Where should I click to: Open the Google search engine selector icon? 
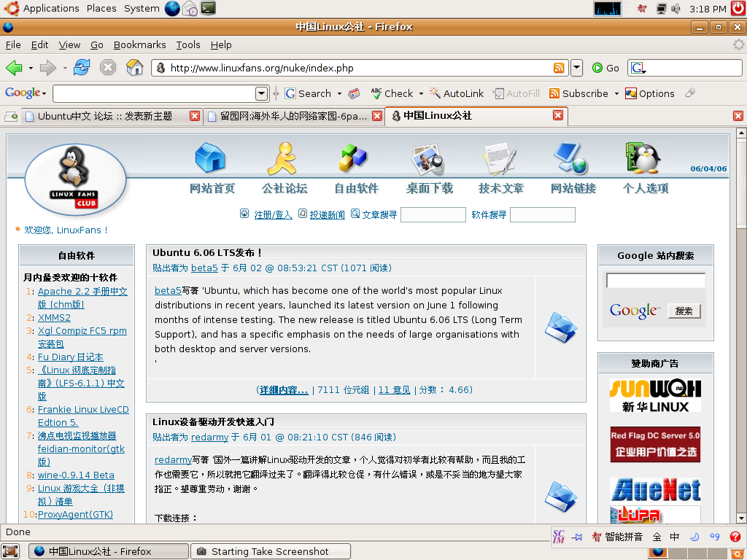pos(638,68)
